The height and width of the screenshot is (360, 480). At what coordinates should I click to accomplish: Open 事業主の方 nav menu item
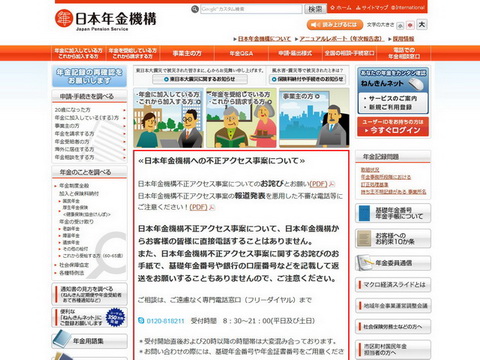(x=187, y=53)
